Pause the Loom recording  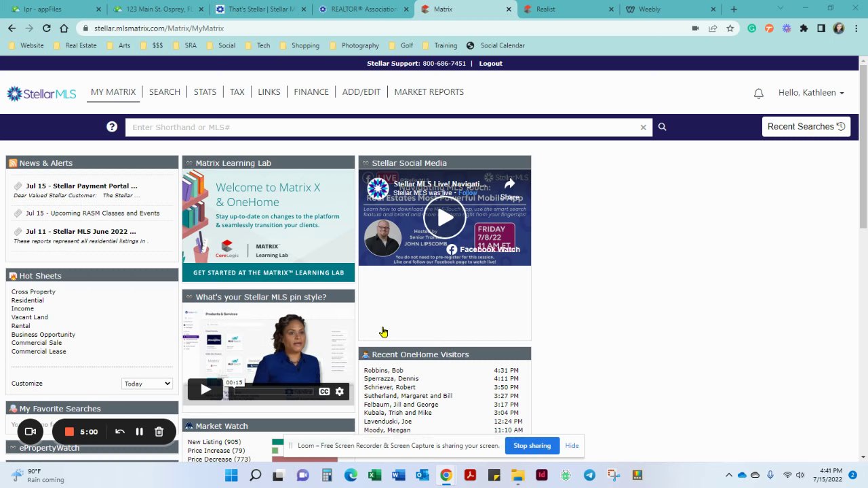click(x=139, y=432)
